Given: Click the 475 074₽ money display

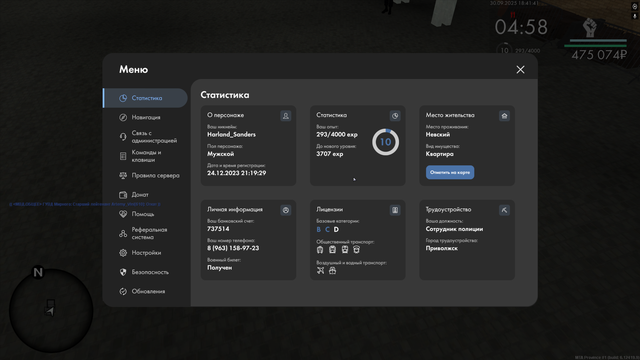Looking at the screenshot, I should coord(599,55).
